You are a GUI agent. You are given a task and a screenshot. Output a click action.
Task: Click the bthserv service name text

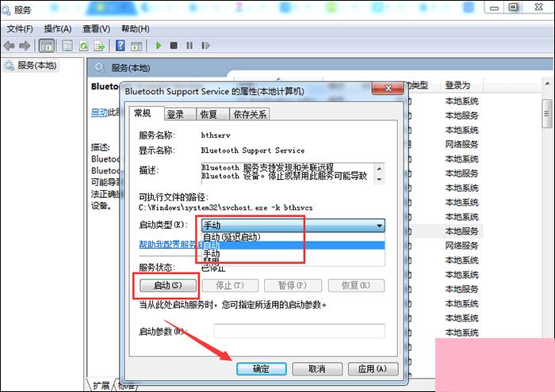pos(216,135)
